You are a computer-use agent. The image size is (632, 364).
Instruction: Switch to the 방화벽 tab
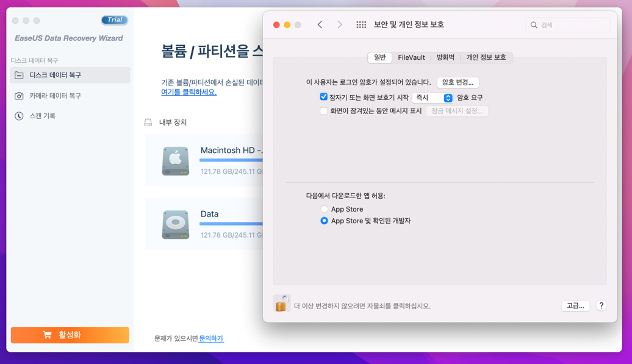[445, 57]
